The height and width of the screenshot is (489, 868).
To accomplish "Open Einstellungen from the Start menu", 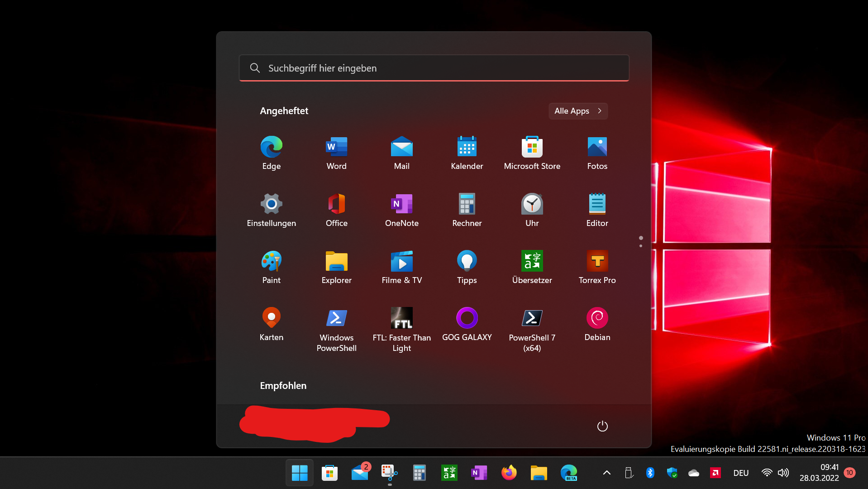I will coord(272,210).
